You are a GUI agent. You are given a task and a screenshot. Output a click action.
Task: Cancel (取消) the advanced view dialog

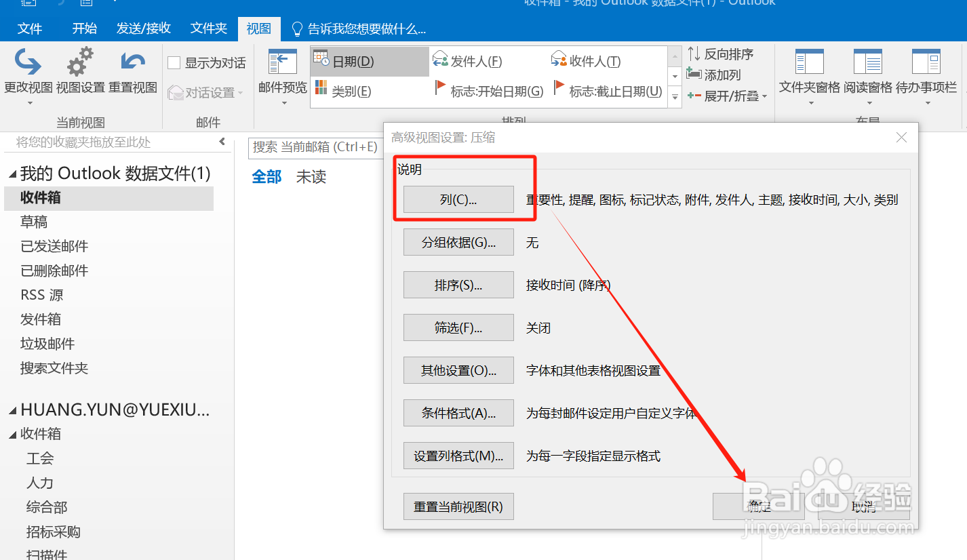[x=864, y=506]
